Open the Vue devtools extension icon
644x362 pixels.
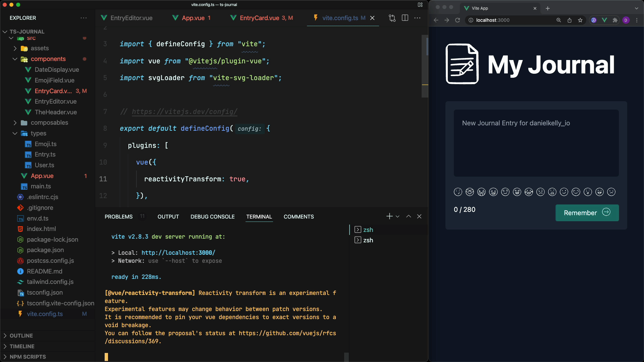604,20
